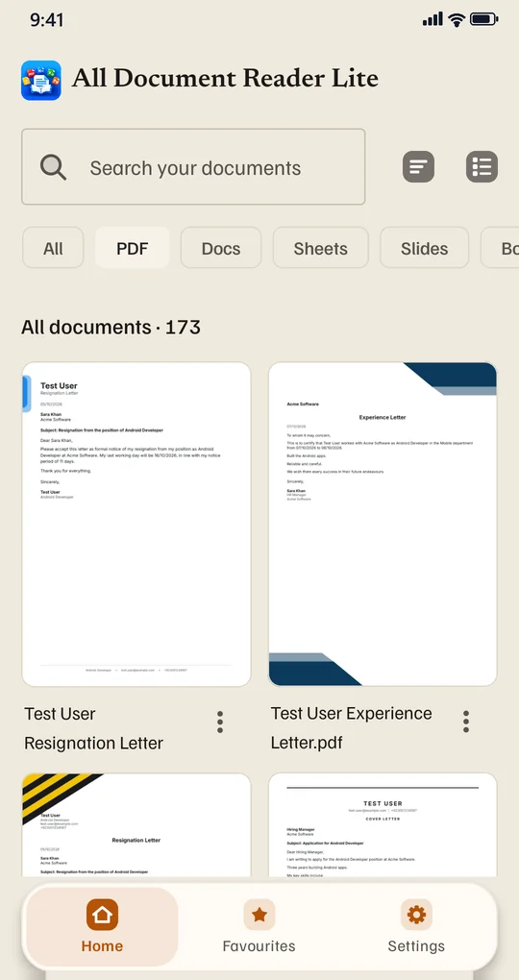
Task: Open more options for Test User Experience Letter.pdf
Action: 466,722
